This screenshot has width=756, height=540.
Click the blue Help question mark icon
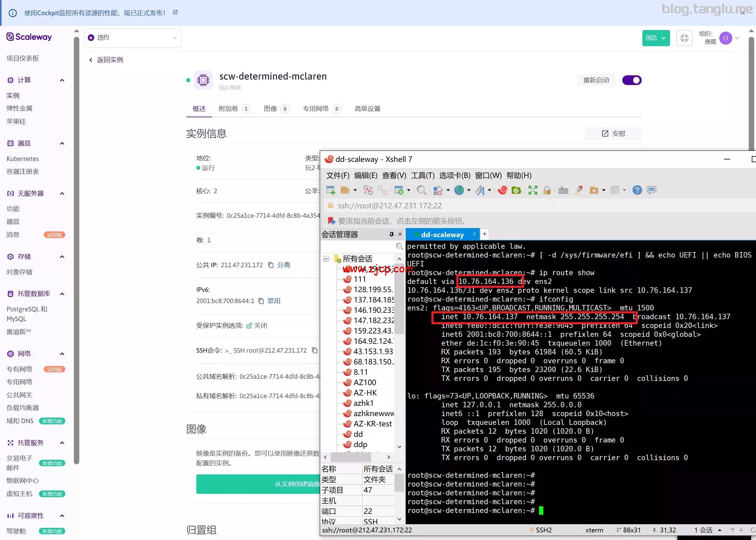click(x=637, y=190)
